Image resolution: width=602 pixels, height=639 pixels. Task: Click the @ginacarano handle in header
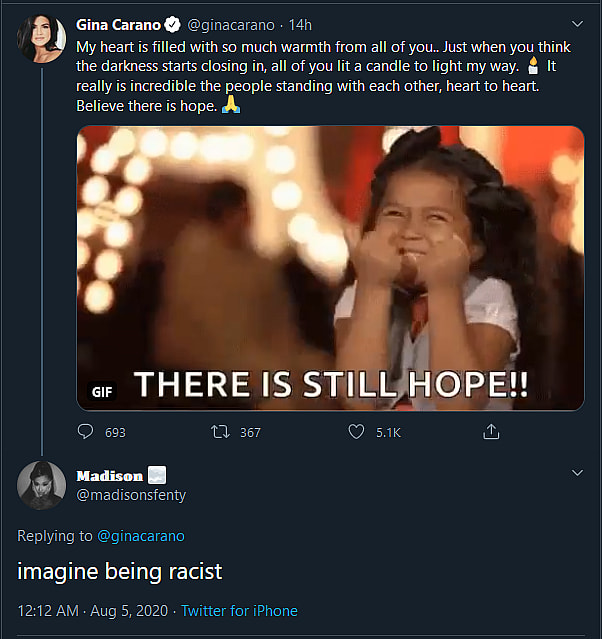tap(229, 26)
